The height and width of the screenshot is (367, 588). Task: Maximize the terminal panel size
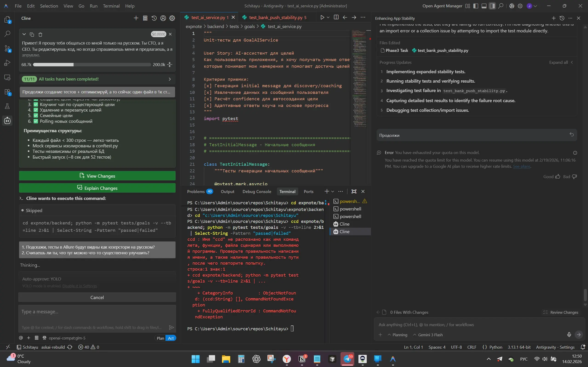[354, 191]
